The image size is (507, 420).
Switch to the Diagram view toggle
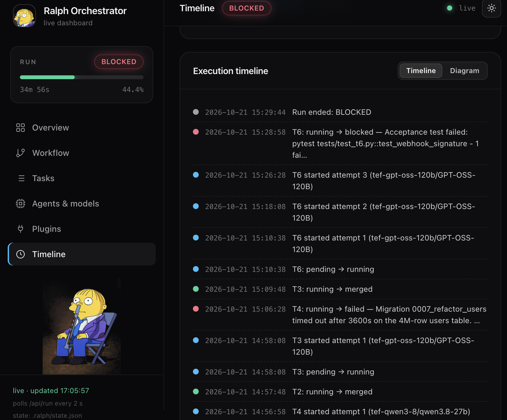pyautogui.click(x=464, y=71)
